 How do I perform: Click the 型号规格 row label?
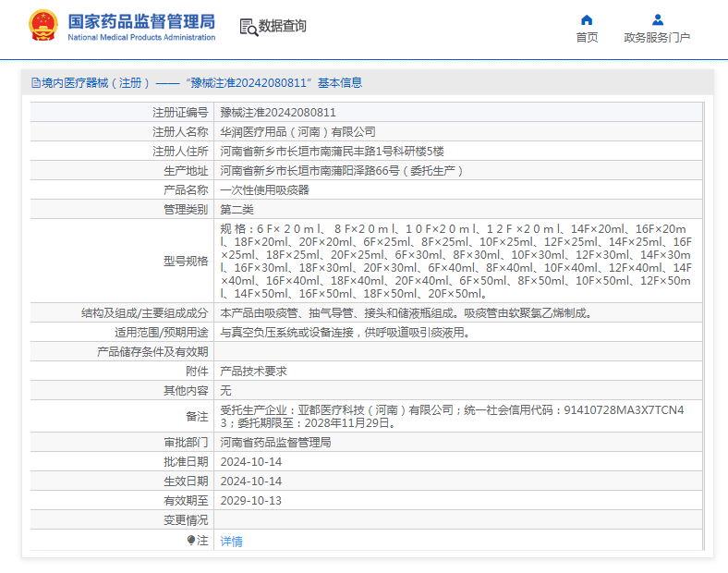[x=186, y=261]
